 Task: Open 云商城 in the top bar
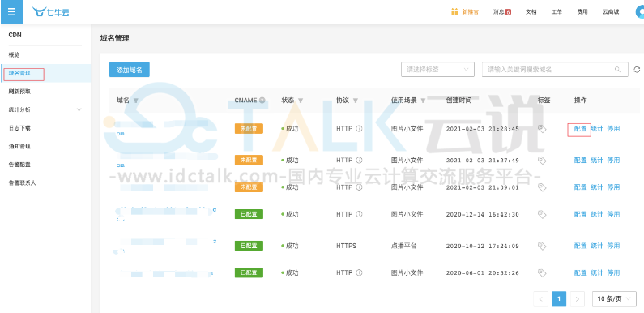[611, 12]
